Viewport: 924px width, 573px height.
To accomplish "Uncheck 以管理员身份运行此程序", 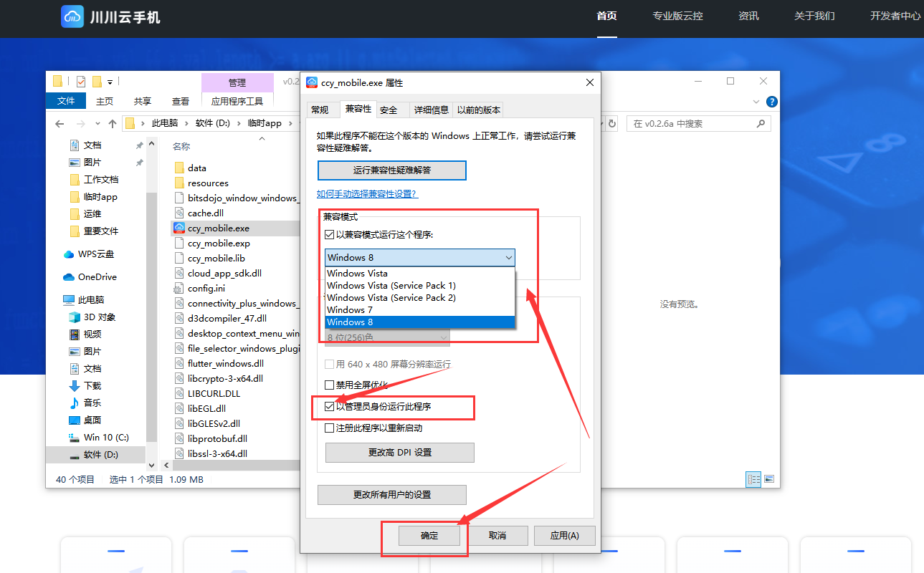I will [x=330, y=407].
